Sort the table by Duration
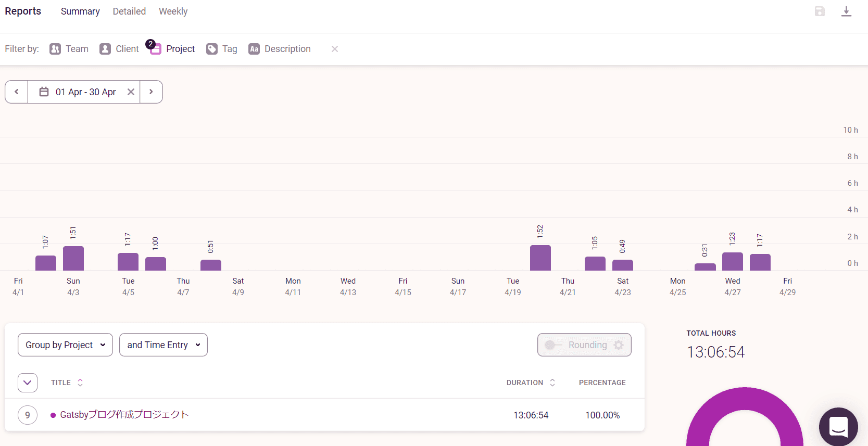 531,383
